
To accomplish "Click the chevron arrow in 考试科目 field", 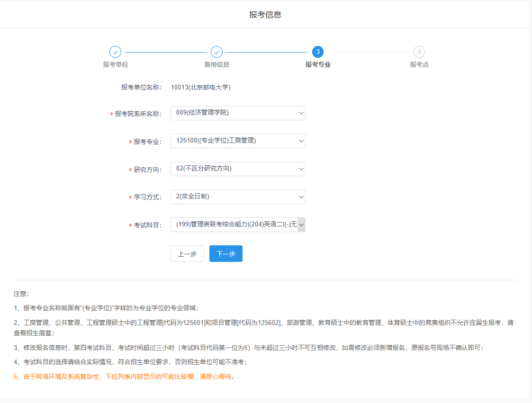I will tap(301, 225).
